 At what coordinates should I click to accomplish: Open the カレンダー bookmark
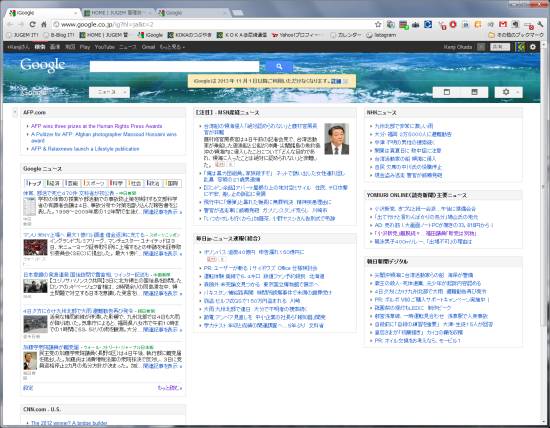[x=346, y=35]
